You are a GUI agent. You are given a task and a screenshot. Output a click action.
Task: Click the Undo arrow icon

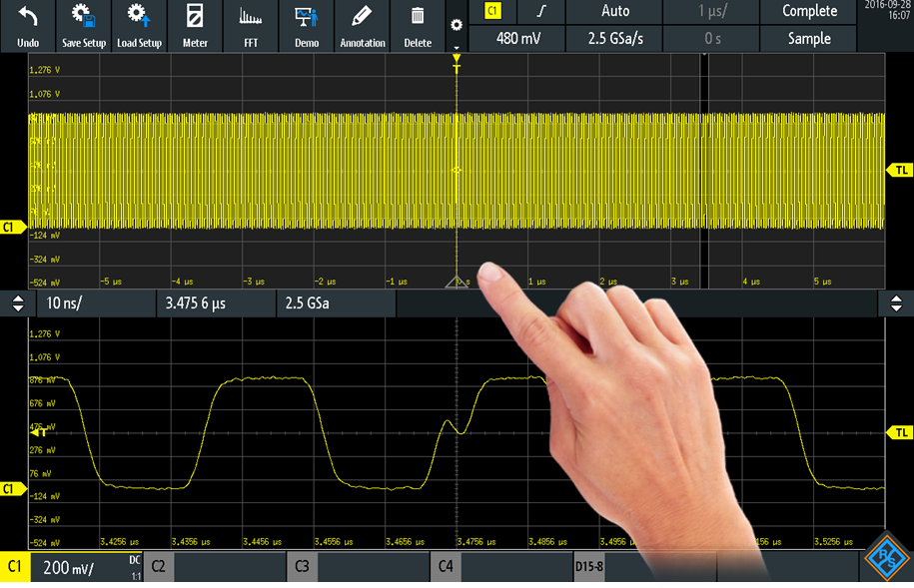pyautogui.click(x=28, y=17)
